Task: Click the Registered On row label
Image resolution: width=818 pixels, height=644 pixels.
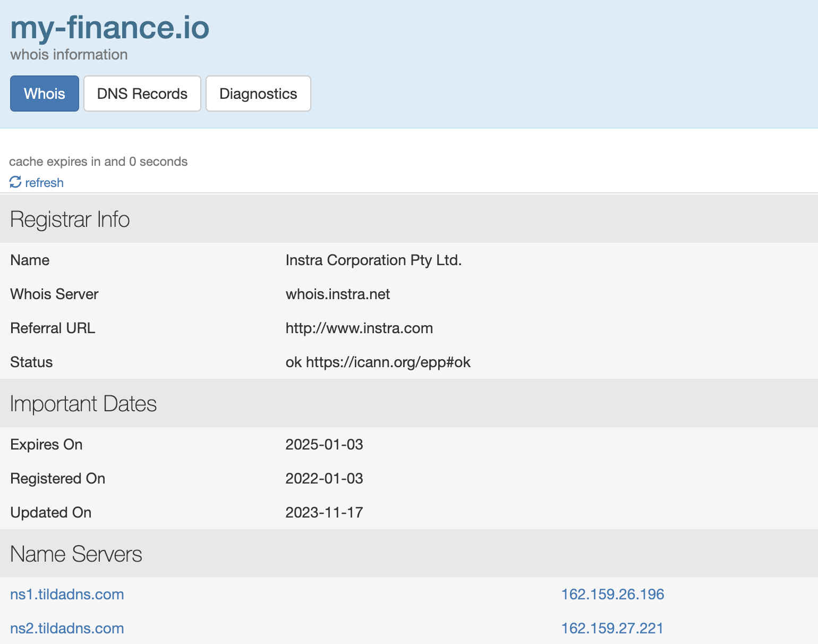Action: tap(57, 478)
